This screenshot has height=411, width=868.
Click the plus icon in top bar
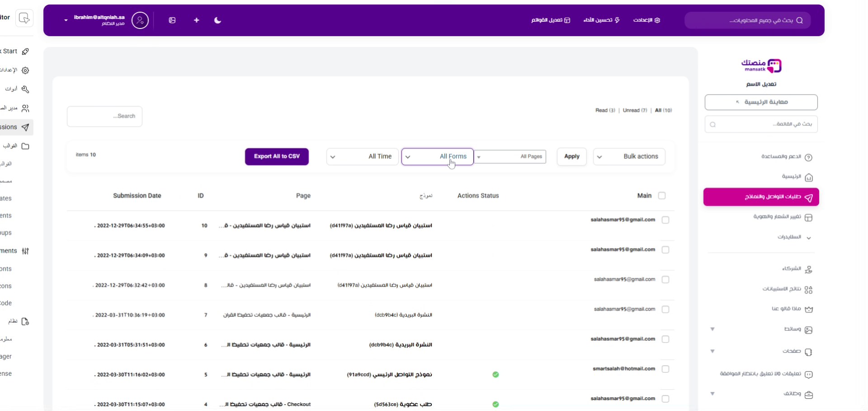196,20
